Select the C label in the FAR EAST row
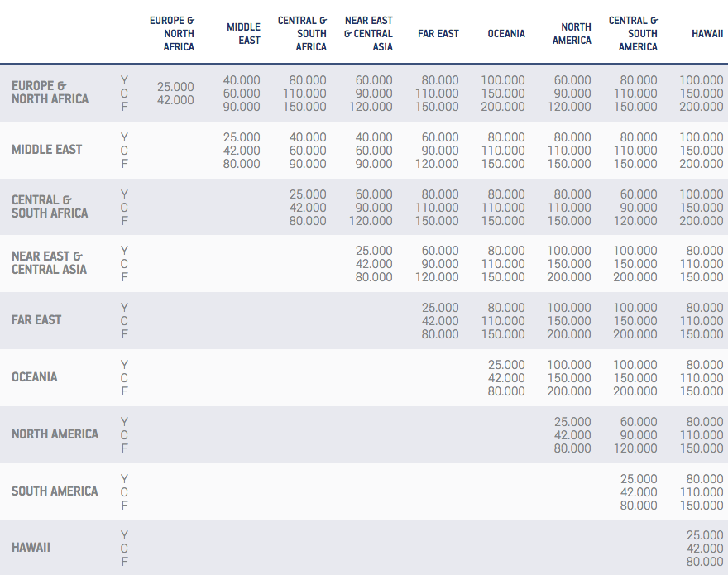The height and width of the screenshot is (575, 728). click(x=124, y=321)
